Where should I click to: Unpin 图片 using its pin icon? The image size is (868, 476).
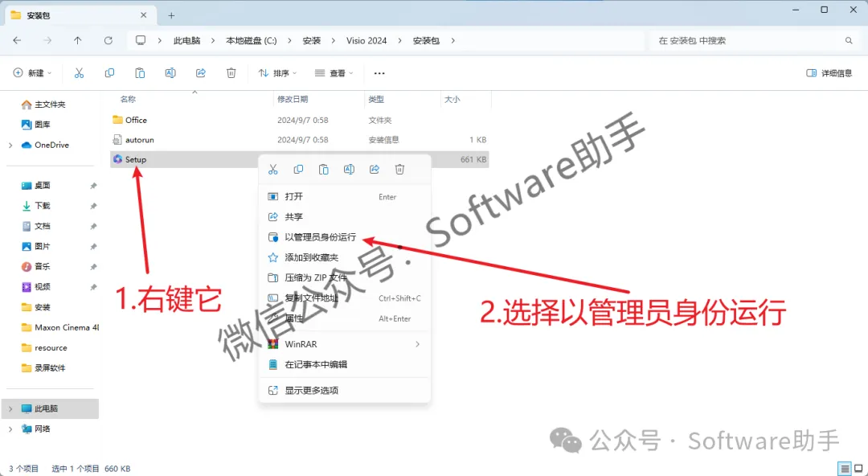click(x=93, y=247)
